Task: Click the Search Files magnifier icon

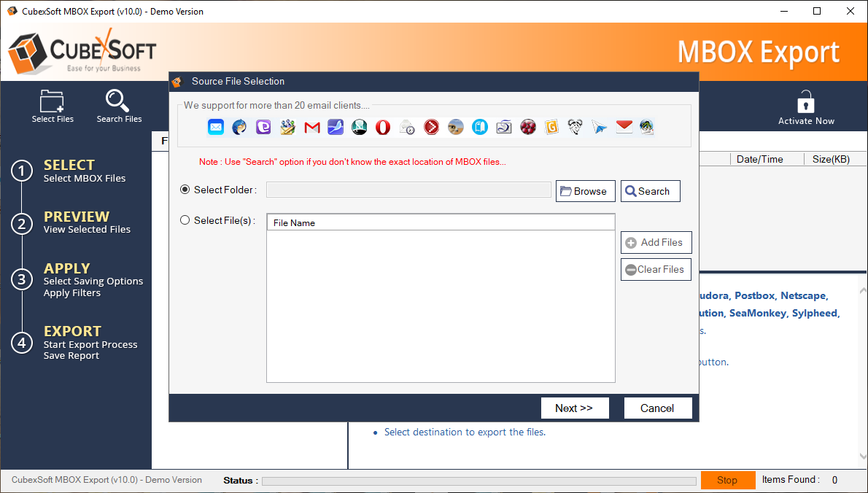Action: click(118, 106)
